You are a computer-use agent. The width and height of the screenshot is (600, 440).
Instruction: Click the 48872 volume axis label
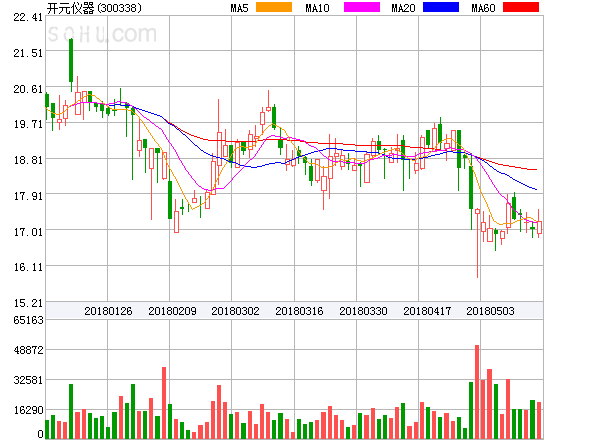coord(29,350)
